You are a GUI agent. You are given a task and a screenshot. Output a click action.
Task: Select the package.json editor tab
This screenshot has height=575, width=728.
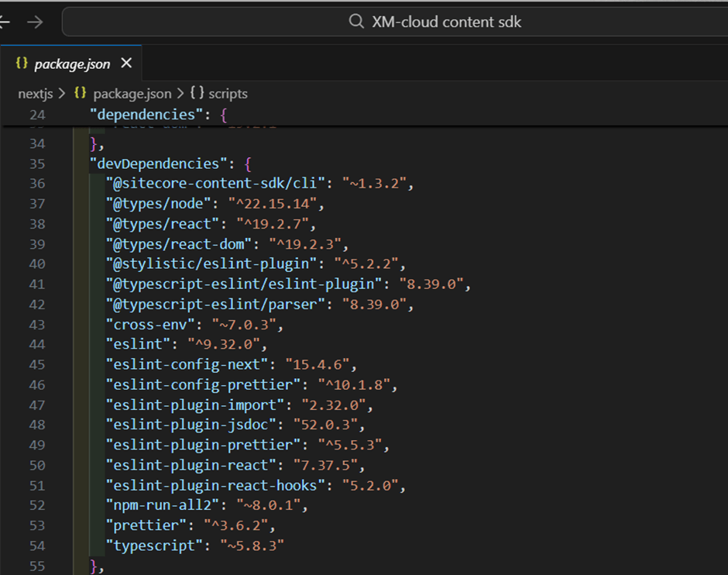72,64
